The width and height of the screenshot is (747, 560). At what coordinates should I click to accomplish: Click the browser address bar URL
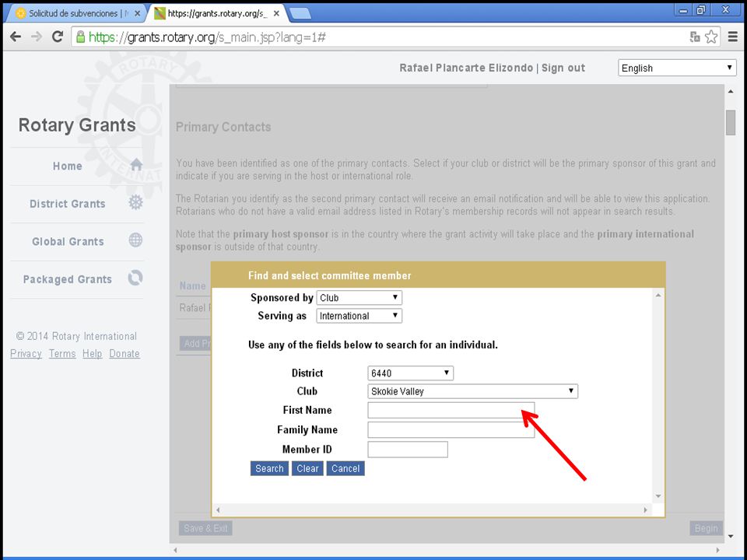click(207, 37)
